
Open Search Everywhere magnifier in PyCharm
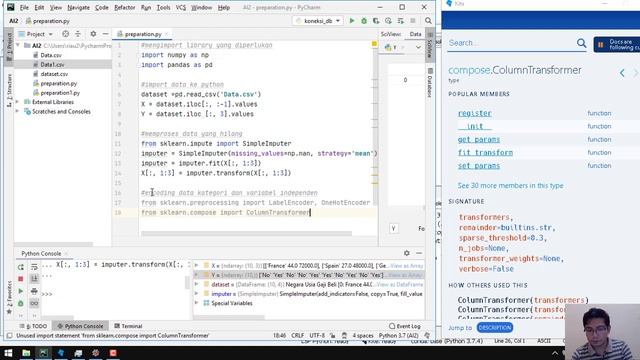[x=428, y=21]
